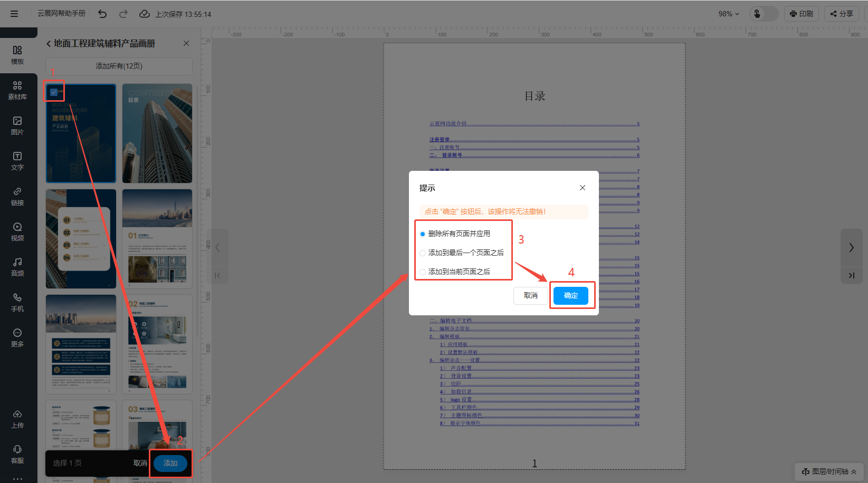Click the undo arrow in top toolbar
Screen dimensions: 868x483
[102, 14]
